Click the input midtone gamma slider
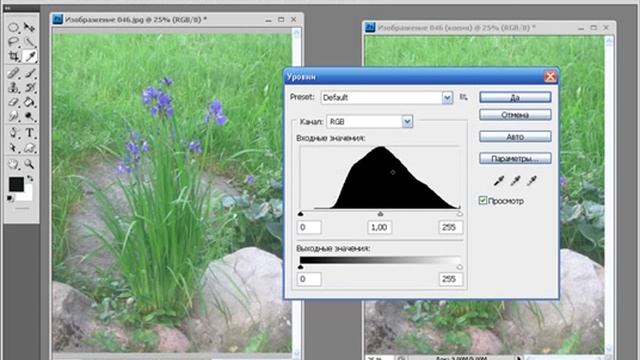Image resolution: width=640 pixels, height=360 pixels. tap(380, 213)
